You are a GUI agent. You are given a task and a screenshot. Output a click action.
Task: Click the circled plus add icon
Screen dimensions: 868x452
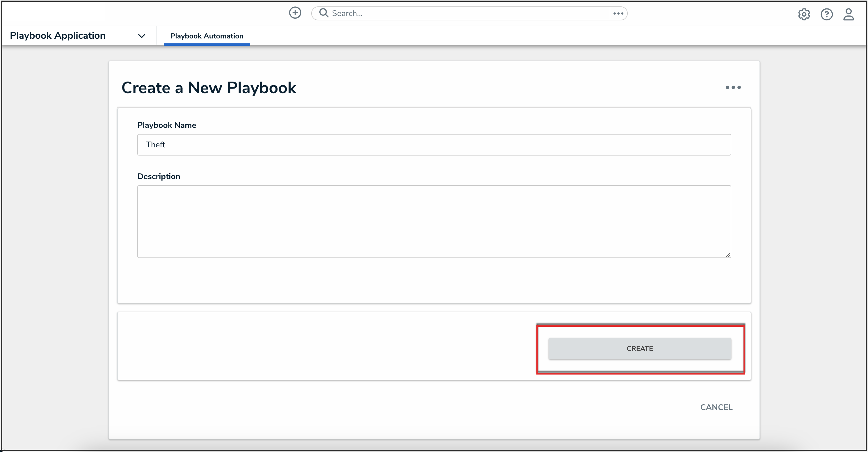point(295,13)
